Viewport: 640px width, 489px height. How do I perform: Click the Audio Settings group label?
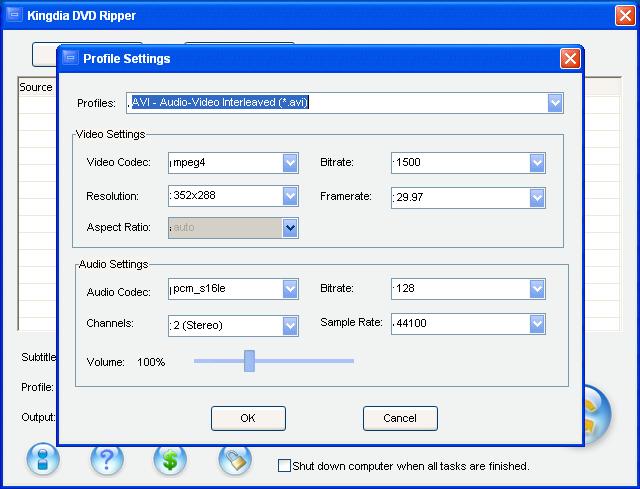(113, 264)
